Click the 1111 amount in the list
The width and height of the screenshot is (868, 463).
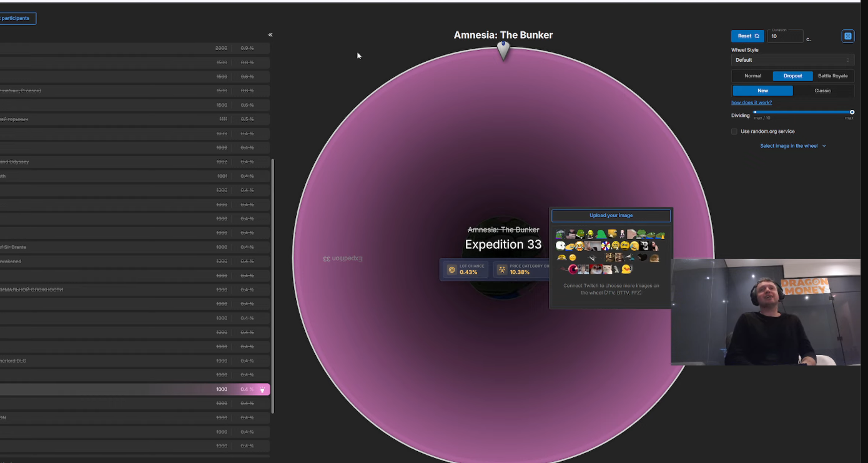223,119
